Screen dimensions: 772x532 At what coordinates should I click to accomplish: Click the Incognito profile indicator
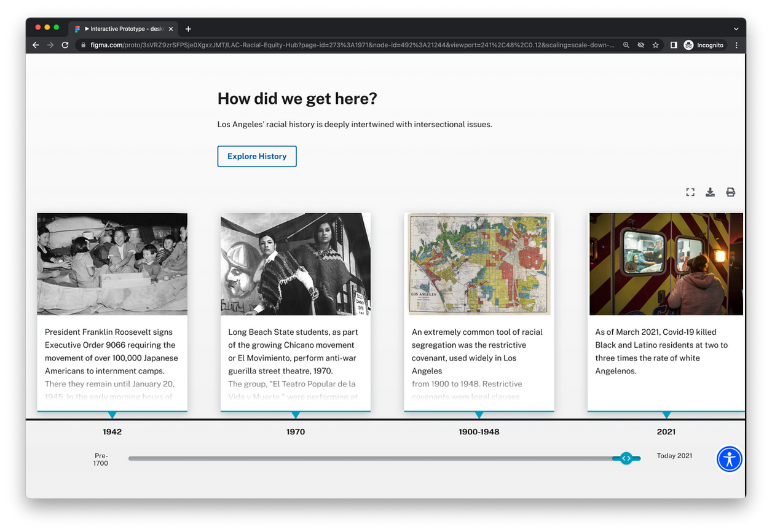coord(704,45)
